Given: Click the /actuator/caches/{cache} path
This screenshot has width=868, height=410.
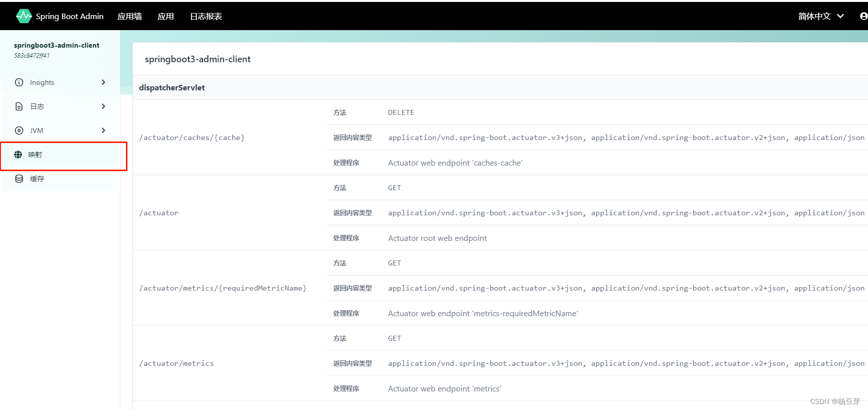Looking at the screenshot, I should coord(192,138).
